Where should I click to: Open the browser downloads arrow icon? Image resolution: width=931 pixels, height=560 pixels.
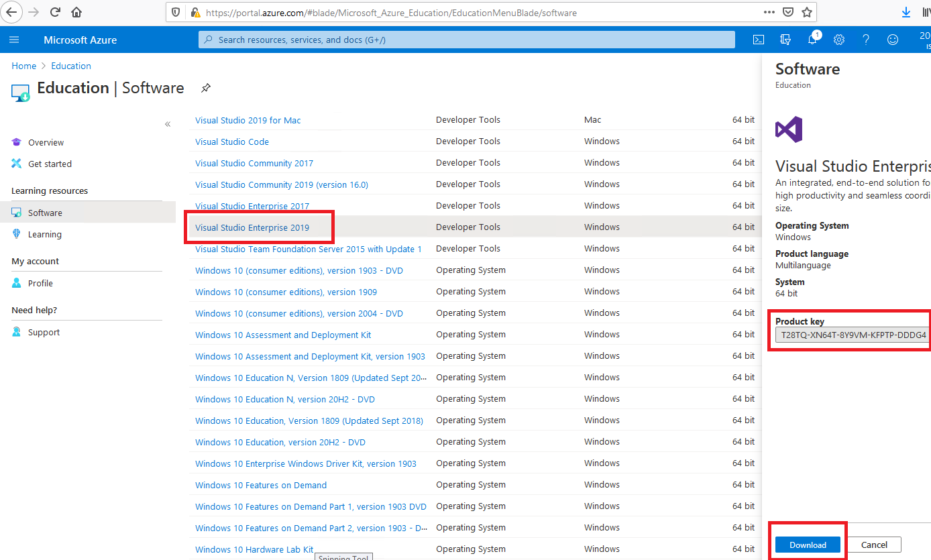click(x=906, y=12)
